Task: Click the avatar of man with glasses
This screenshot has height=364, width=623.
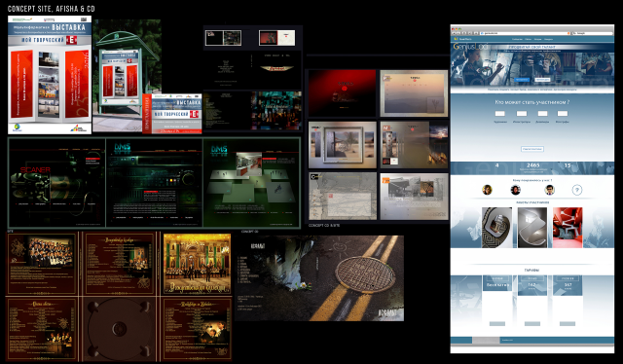Action: point(549,190)
